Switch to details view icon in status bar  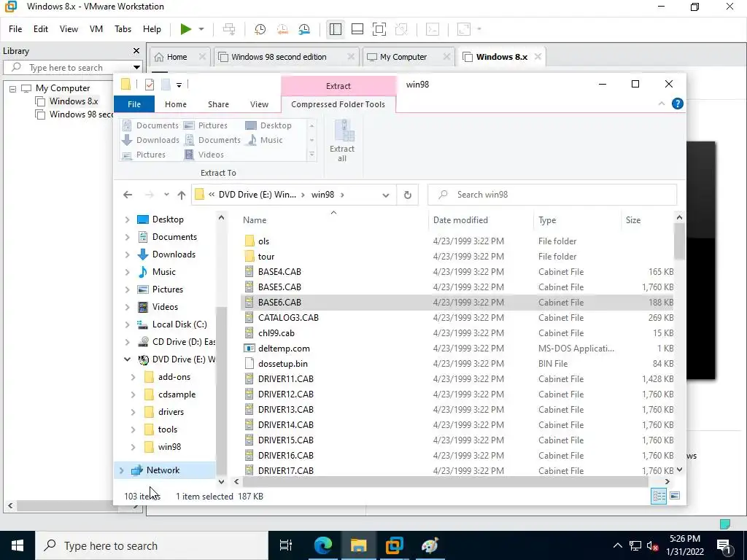(x=659, y=496)
